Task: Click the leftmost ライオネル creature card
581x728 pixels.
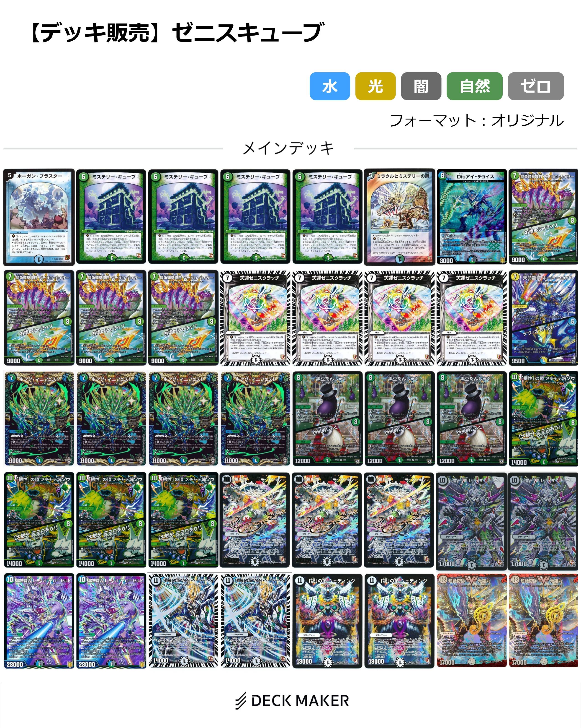Action: coord(255,520)
